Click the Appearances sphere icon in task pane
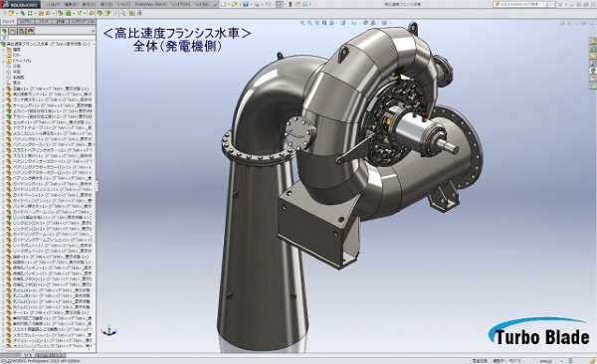The image size is (597, 364). 593,71
